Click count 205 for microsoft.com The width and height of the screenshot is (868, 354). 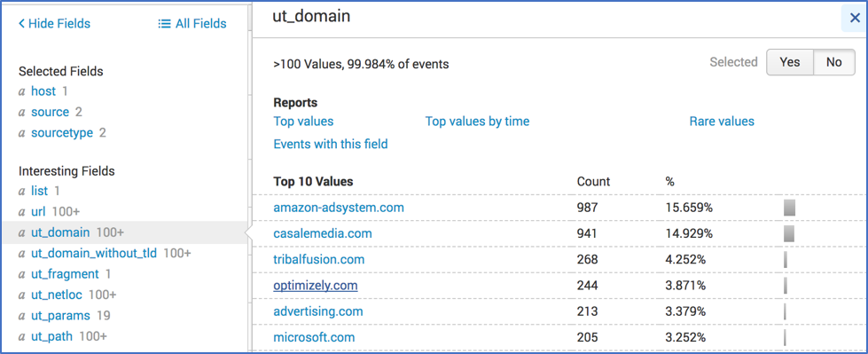click(587, 337)
